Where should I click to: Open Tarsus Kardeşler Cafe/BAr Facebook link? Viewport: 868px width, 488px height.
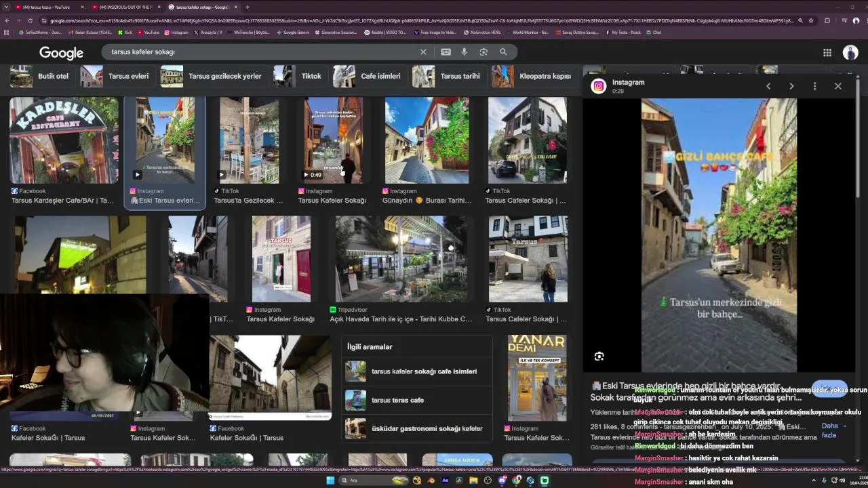pos(62,201)
